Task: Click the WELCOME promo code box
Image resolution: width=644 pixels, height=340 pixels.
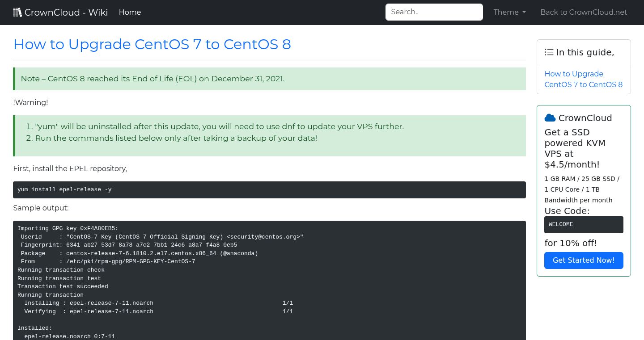Action: click(x=583, y=224)
